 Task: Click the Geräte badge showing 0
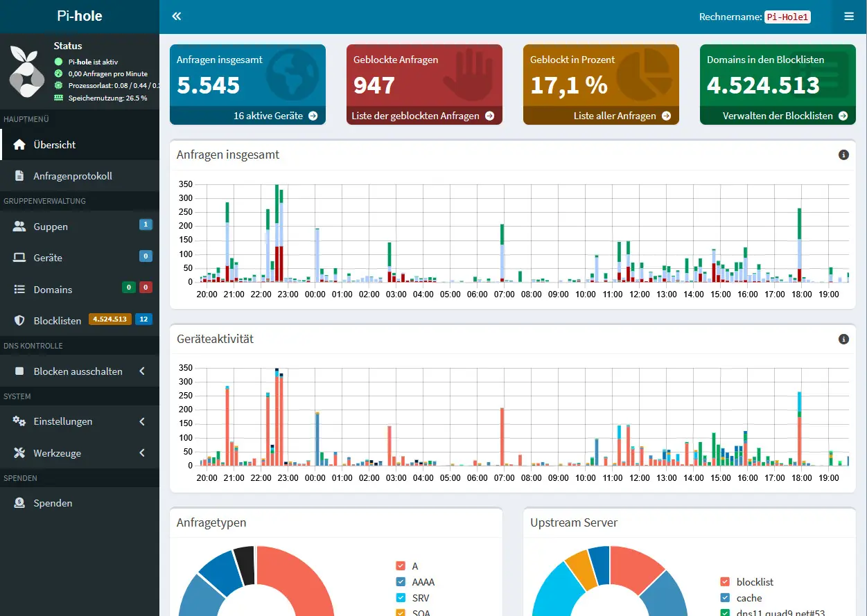(x=146, y=256)
